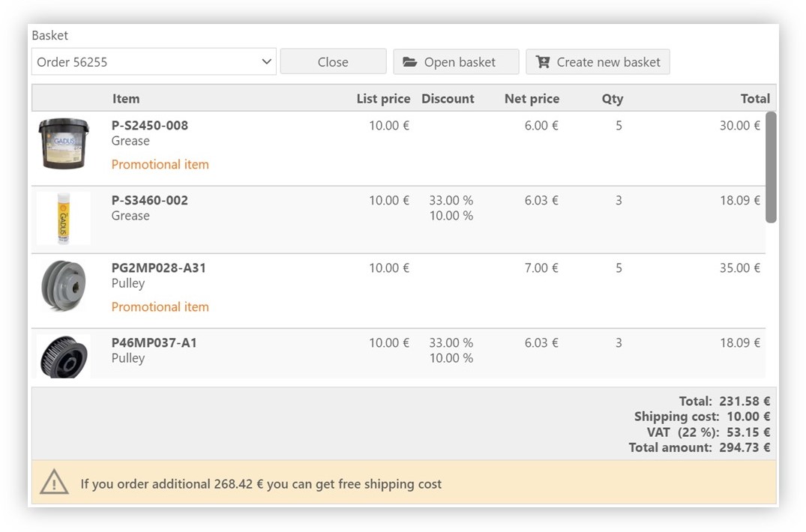The height and width of the screenshot is (532, 806).
Task: Select product code PG2MP028-A31
Action: coord(159,267)
